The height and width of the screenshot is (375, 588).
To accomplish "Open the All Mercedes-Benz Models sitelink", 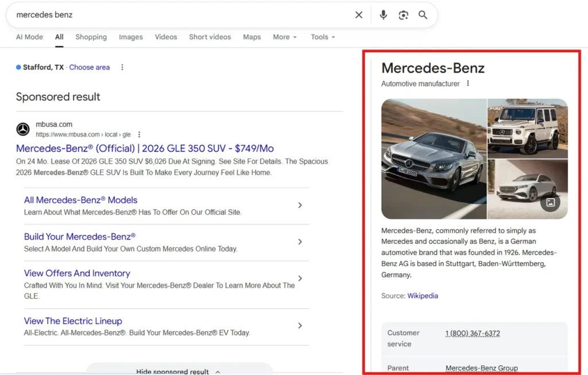I will [80, 200].
